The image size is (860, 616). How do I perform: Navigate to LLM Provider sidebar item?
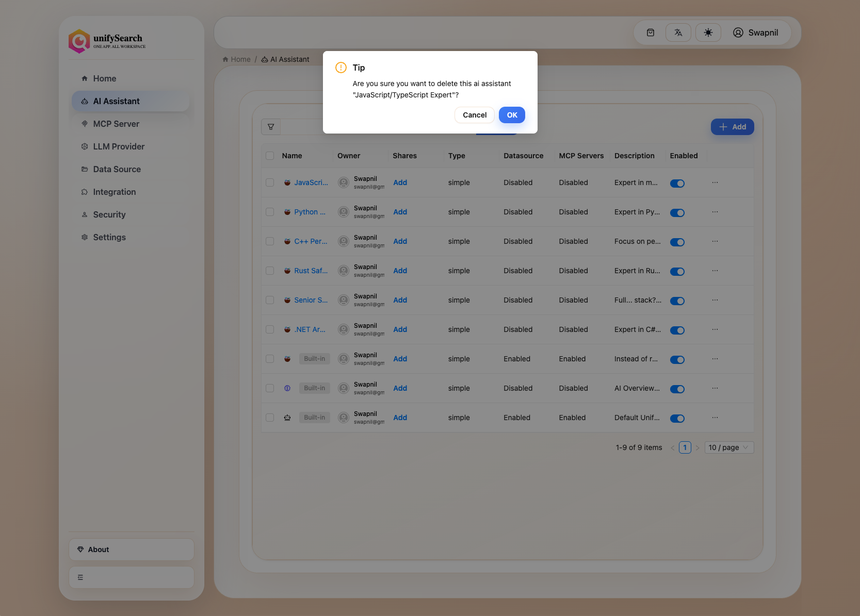tap(119, 146)
